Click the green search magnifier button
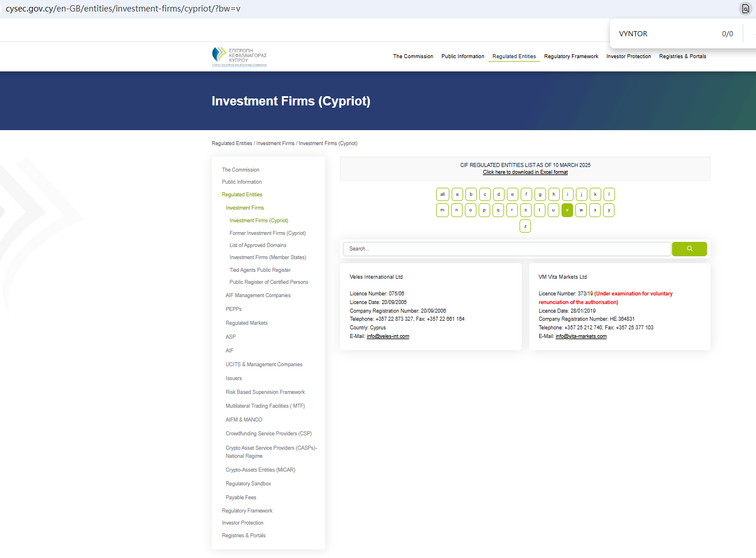 (x=689, y=249)
